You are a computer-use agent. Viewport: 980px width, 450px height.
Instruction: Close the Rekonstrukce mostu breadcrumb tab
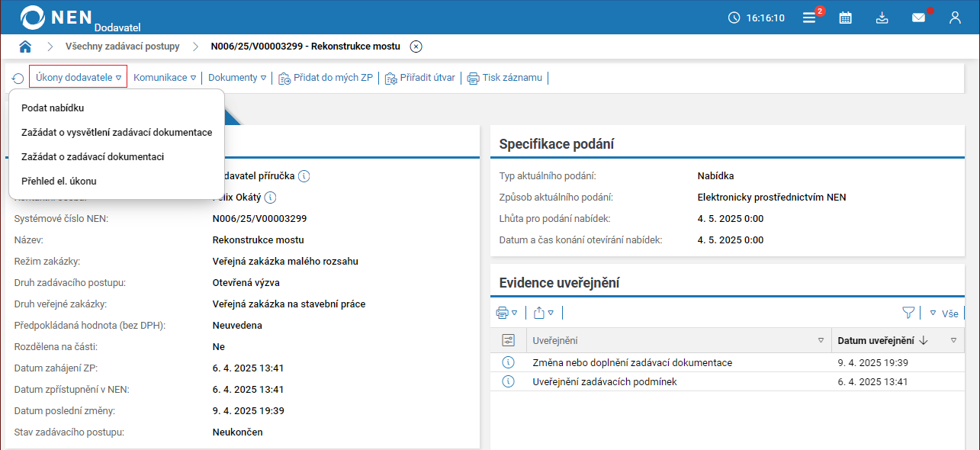[x=416, y=47]
